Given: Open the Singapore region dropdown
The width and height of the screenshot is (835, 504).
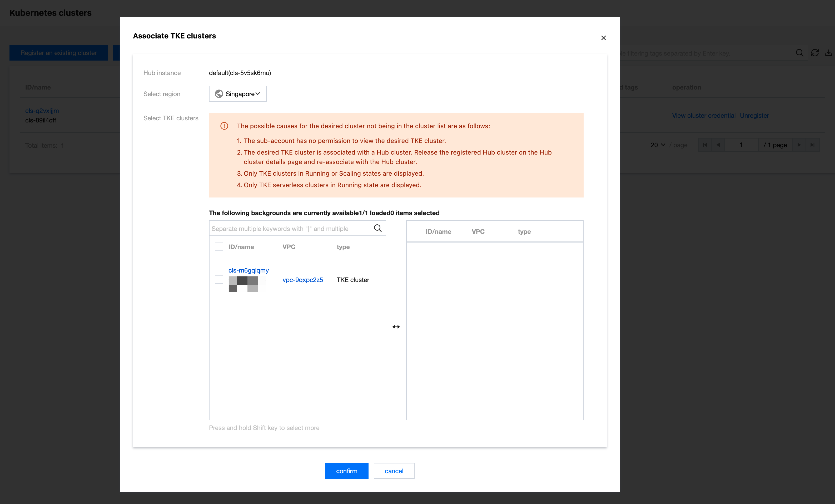Looking at the screenshot, I should tap(237, 94).
